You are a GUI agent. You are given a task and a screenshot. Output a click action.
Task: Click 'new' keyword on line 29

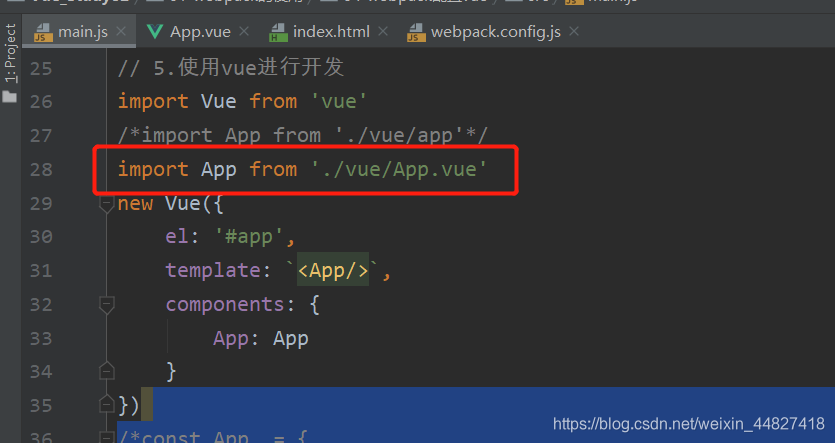point(135,203)
